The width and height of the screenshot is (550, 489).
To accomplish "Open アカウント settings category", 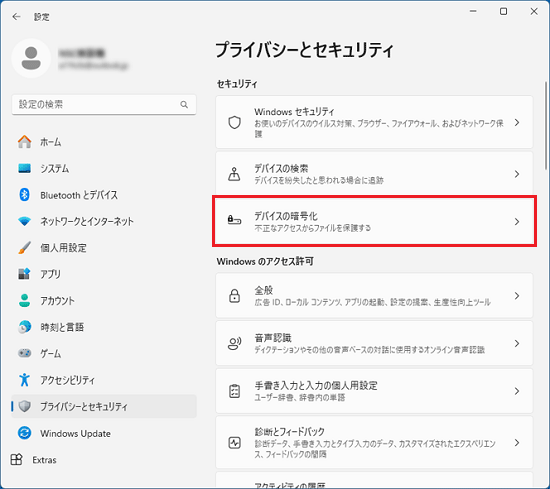I will [104, 301].
